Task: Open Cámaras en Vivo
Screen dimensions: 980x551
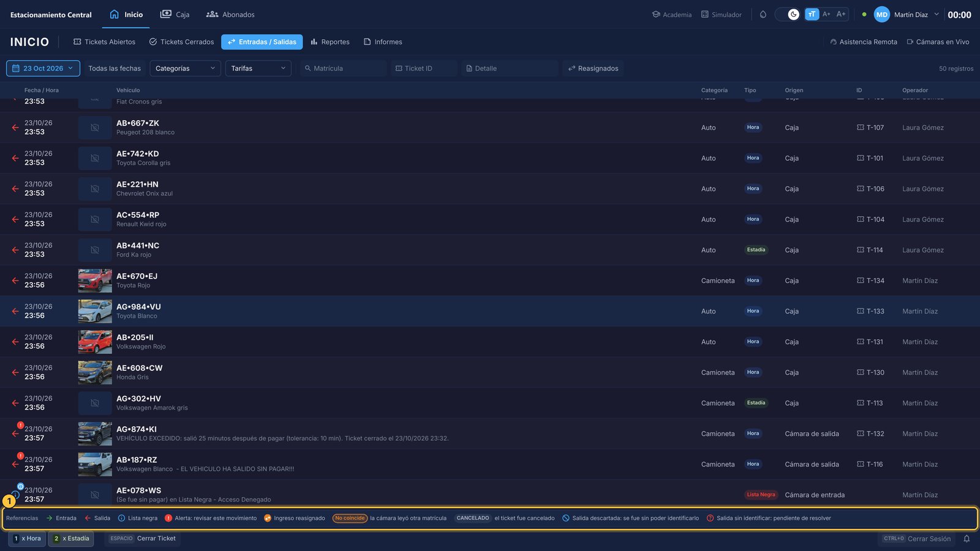Action: point(938,42)
